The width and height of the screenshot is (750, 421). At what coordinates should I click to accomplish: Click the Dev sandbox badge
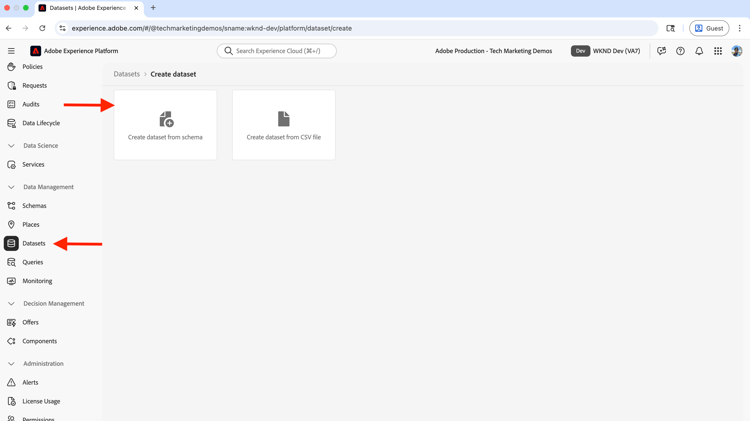(580, 51)
